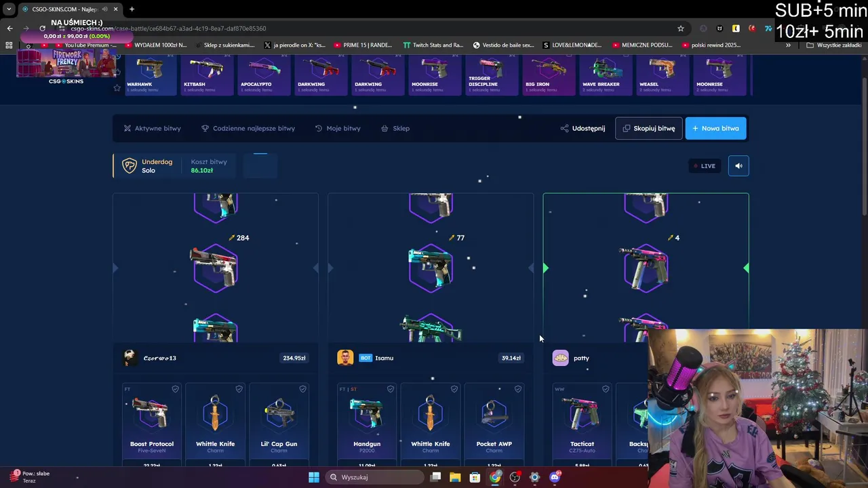Expand the bookmarks overflow chevron
Image resolution: width=868 pixels, height=488 pixels.
(788, 45)
